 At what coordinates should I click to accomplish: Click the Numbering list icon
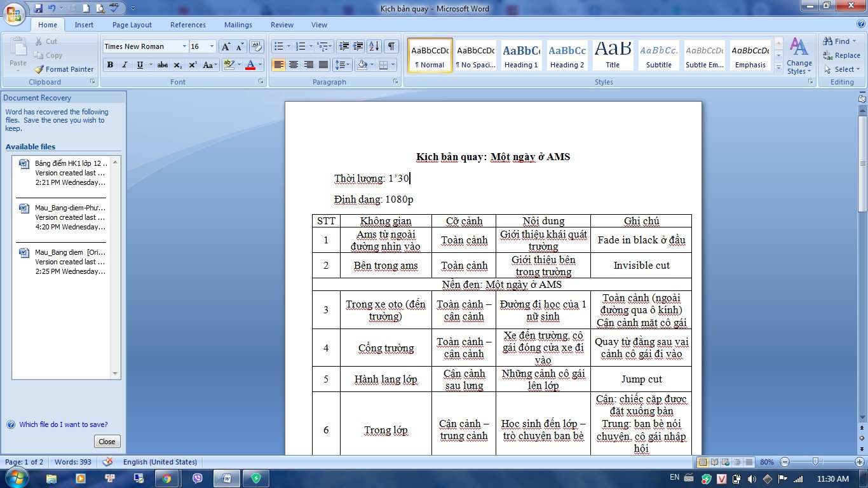click(x=301, y=46)
